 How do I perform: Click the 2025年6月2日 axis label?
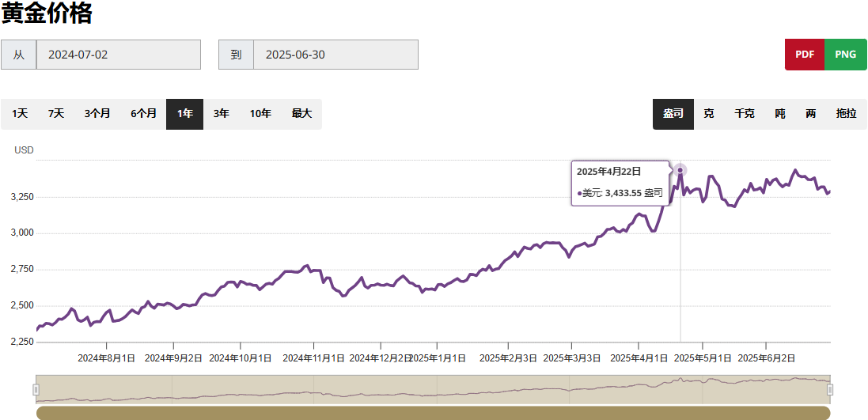pyautogui.click(x=767, y=358)
